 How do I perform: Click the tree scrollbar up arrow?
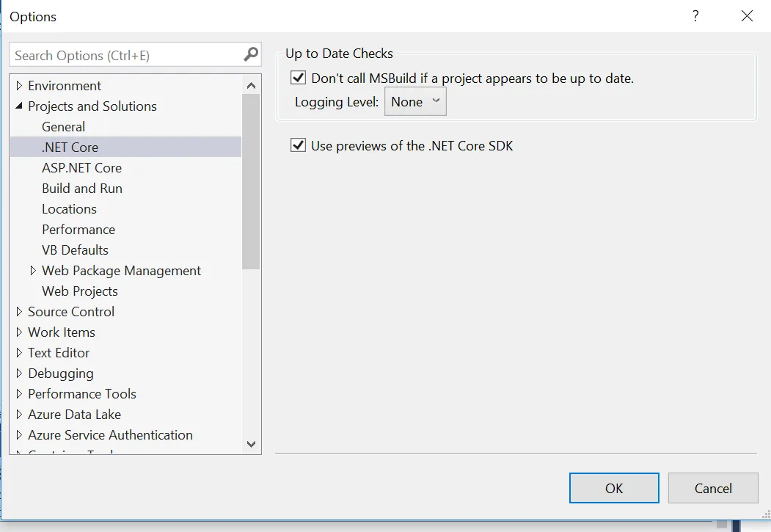tap(252, 86)
